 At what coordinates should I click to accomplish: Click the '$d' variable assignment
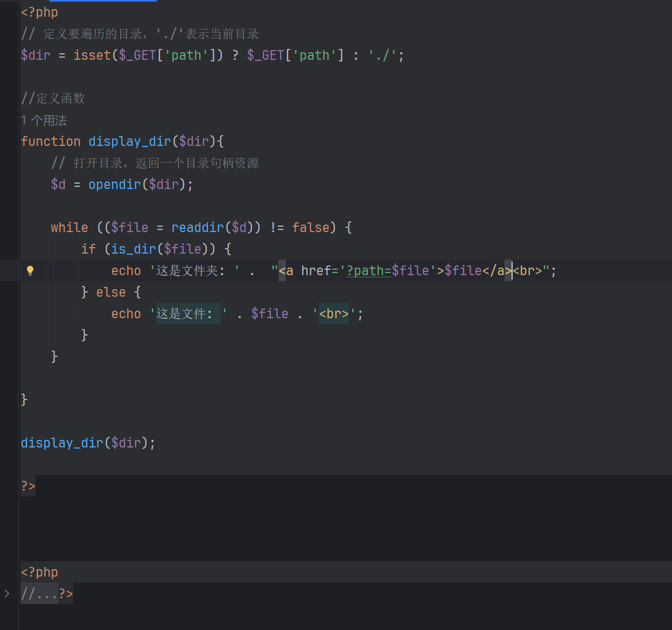(58, 184)
